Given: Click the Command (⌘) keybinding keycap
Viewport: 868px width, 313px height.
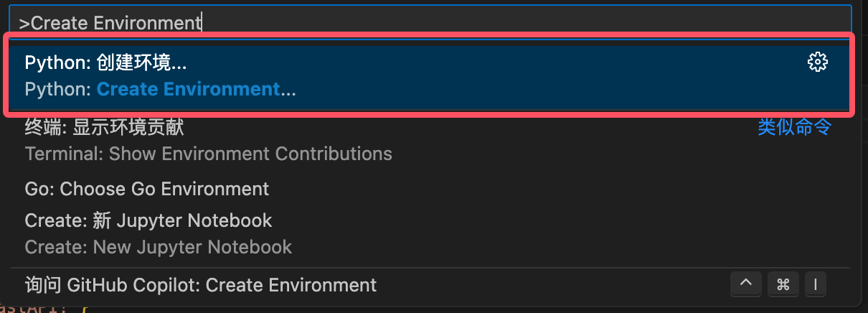Looking at the screenshot, I should (783, 285).
